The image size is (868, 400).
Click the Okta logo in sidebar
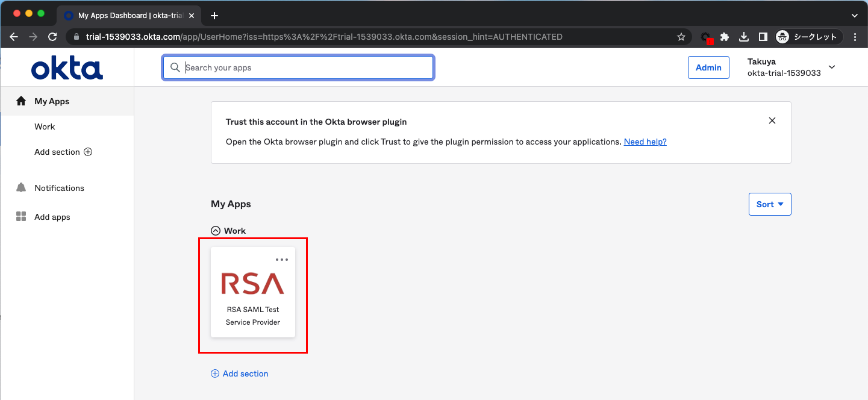(67, 69)
